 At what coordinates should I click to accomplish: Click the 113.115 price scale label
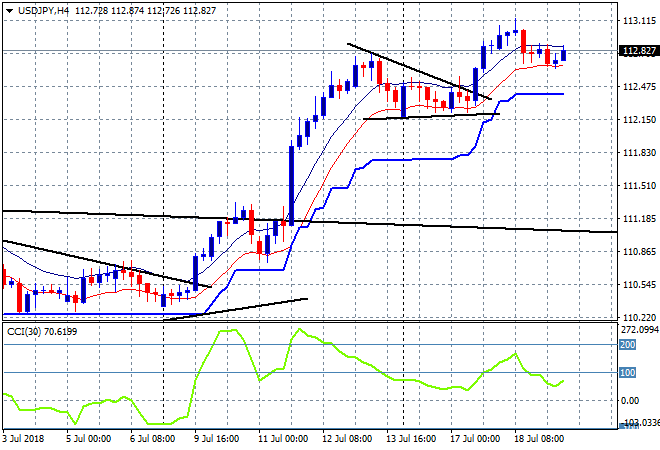(x=639, y=21)
